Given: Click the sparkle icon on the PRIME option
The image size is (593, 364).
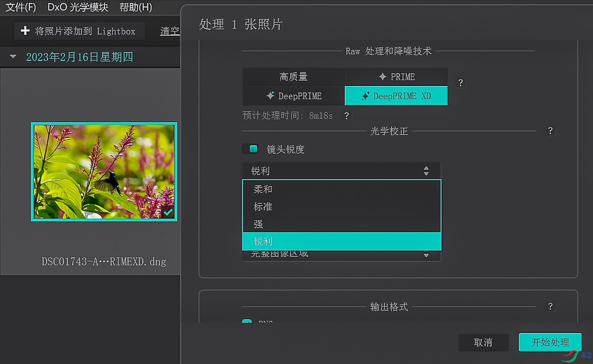Looking at the screenshot, I should click(x=382, y=77).
